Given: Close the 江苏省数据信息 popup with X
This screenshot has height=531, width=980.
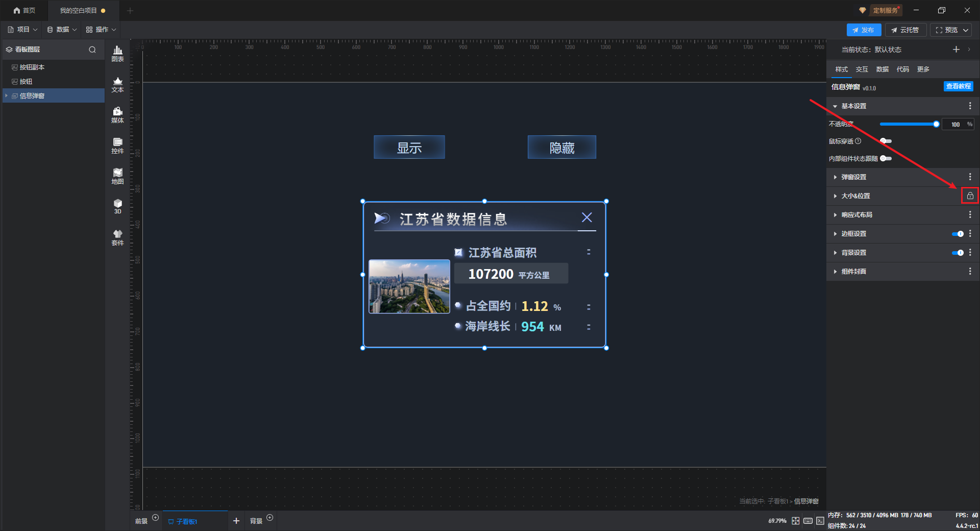Looking at the screenshot, I should coord(587,218).
